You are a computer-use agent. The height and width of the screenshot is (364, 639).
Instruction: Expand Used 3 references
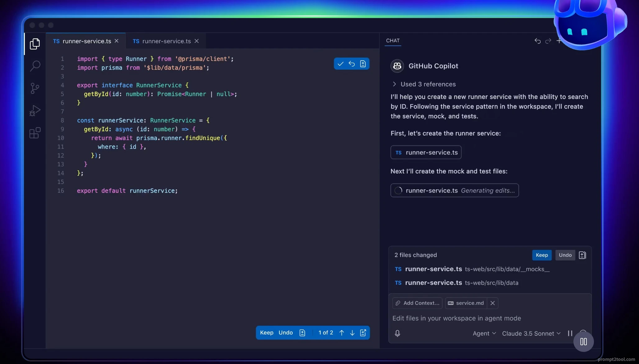pyautogui.click(x=424, y=84)
